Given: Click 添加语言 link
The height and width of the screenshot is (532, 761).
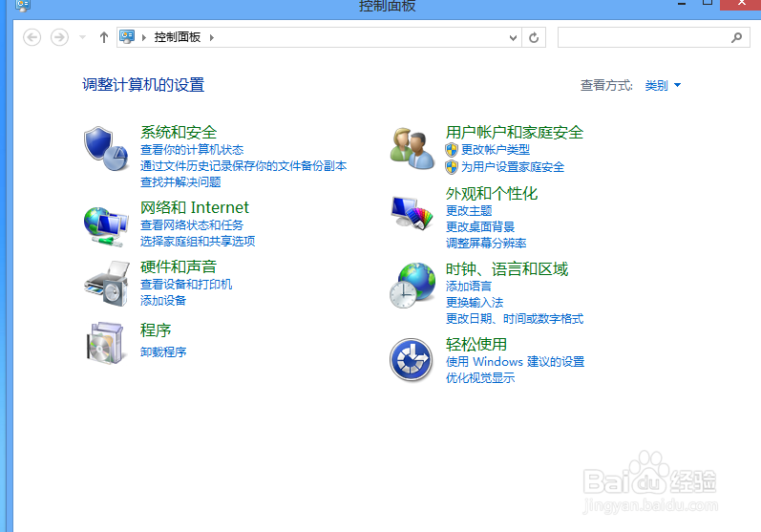Looking at the screenshot, I should click(469, 287).
